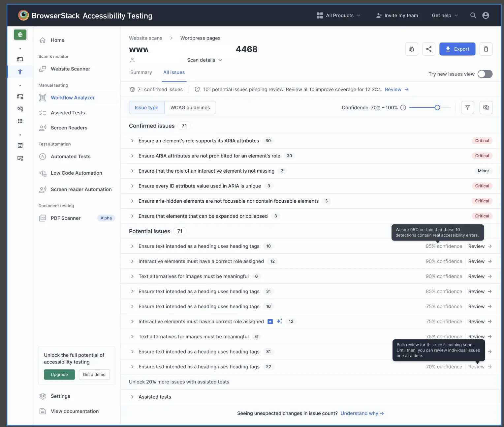Expand the Assisted tests row
Screen dimensions: 504x427
click(132, 397)
